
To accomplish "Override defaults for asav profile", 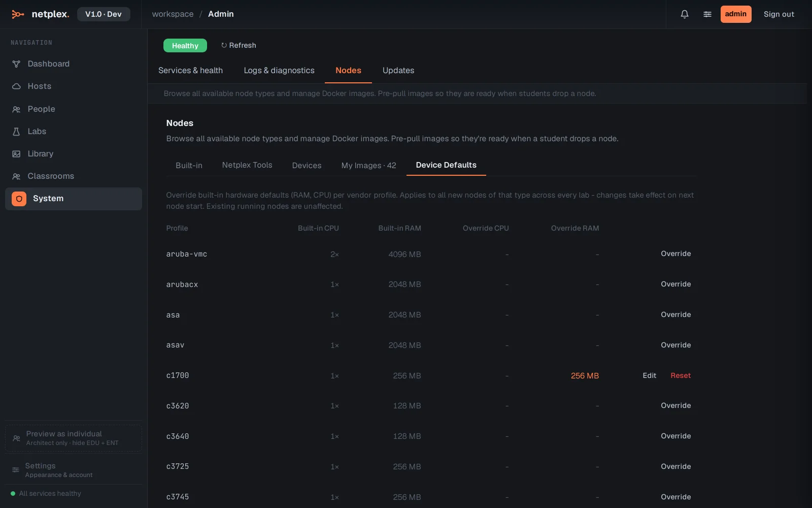I will pyautogui.click(x=676, y=345).
